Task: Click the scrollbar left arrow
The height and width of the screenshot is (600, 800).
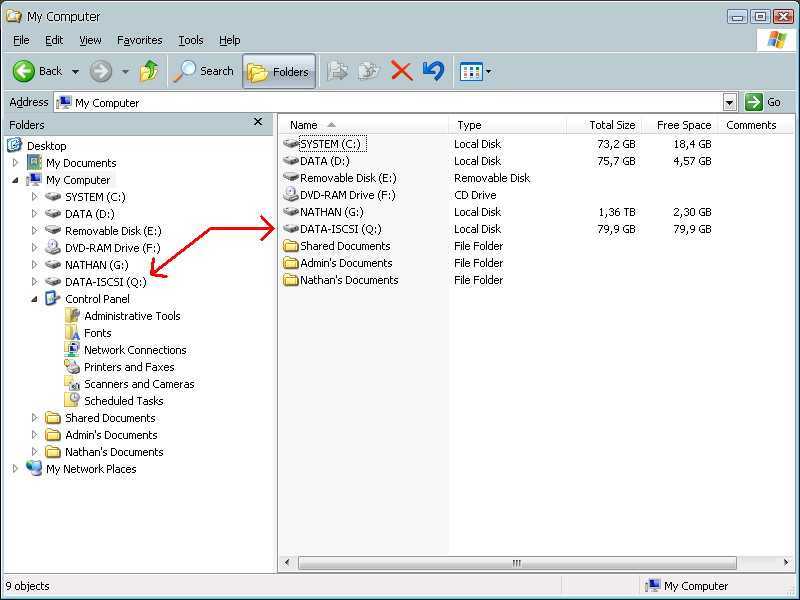Action: click(287, 562)
